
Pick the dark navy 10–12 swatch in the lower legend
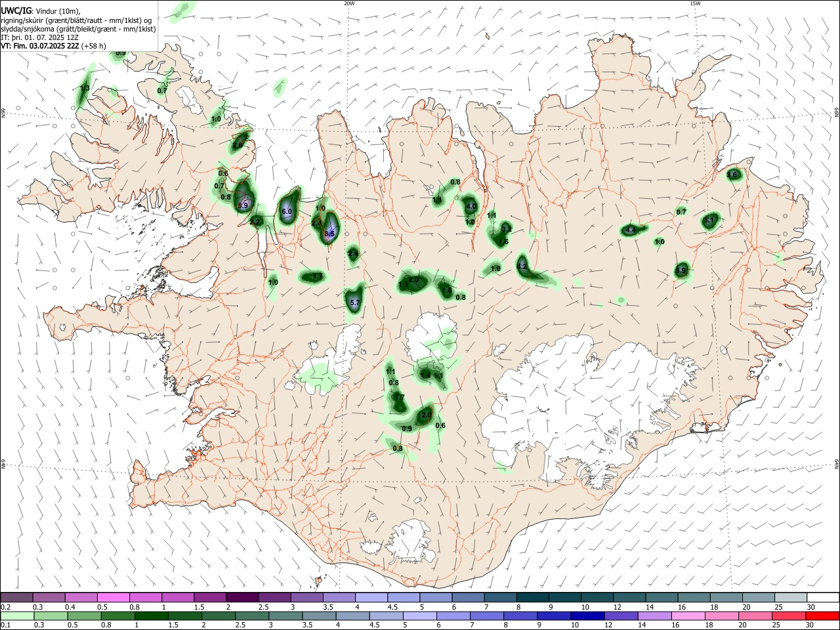point(586,616)
